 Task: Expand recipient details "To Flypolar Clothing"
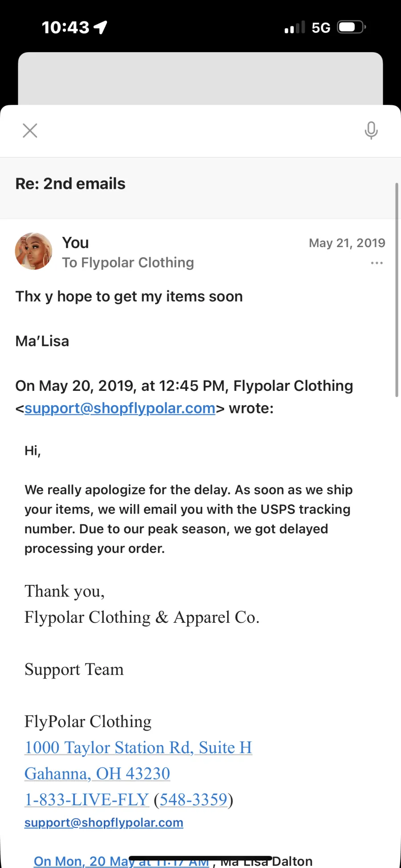[x=128, y=263]
